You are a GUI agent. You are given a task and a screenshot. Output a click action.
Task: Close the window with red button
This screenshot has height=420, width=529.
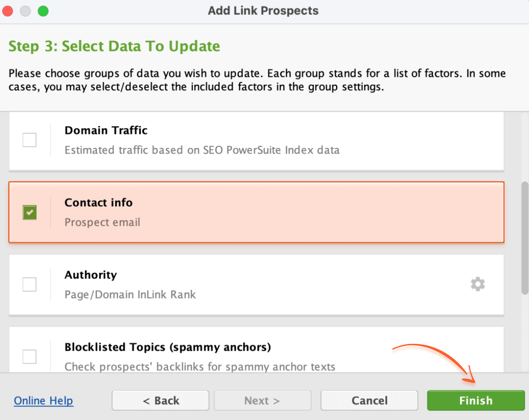[x=8, y=11]
